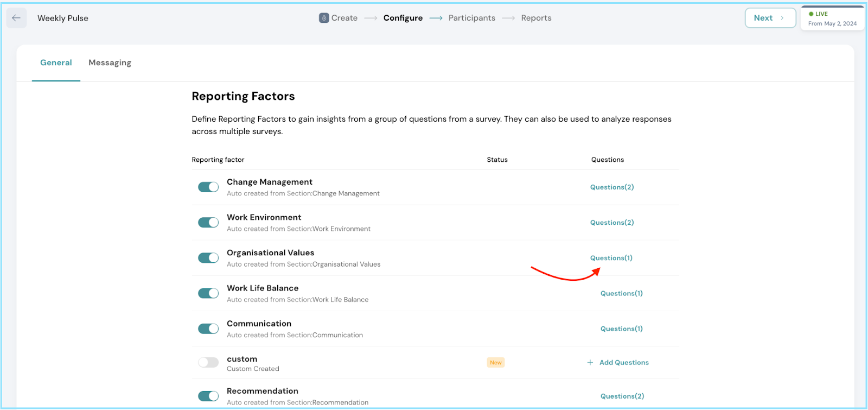Screen dimensions: 868x410
Task: Toggle off Change Management factor
Action: click(208, 187)
